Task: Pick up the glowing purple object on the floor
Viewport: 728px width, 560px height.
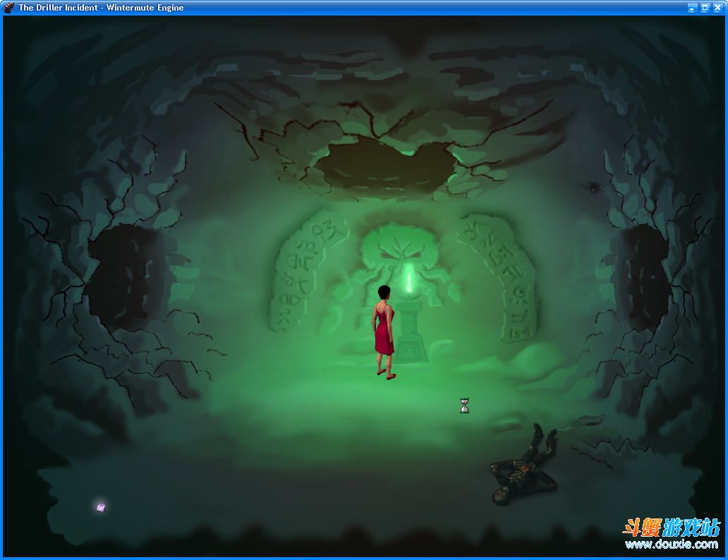Action: 101,506
